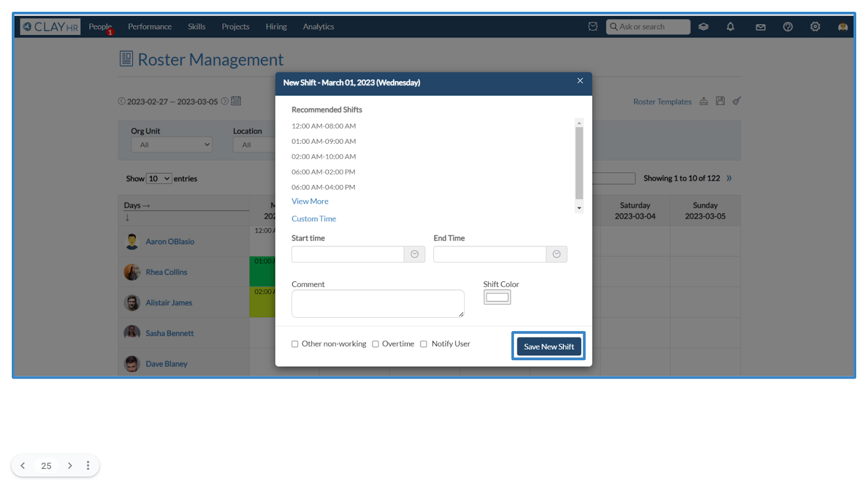
Task: Open the Location dropdown
Action: point(254,145)
